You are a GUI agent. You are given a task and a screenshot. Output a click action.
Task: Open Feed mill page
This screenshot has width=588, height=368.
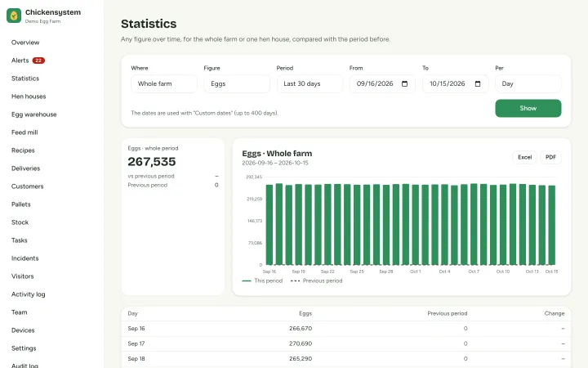tap(24, 132)
